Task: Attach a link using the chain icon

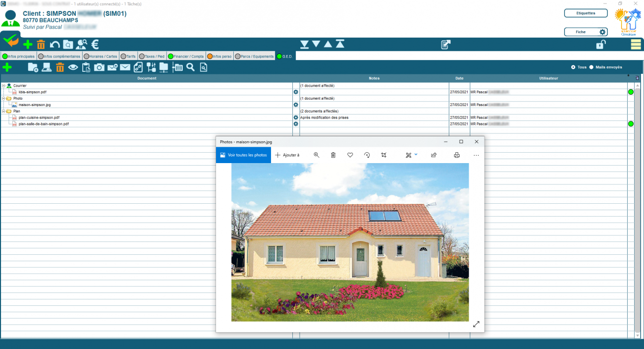Action: click(x=138, y=67)
